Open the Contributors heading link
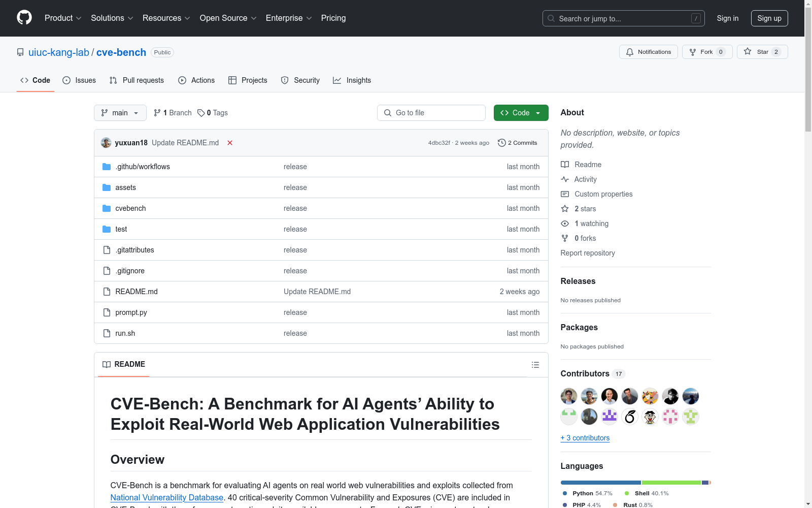812x508 pixels. pos(585,373)
